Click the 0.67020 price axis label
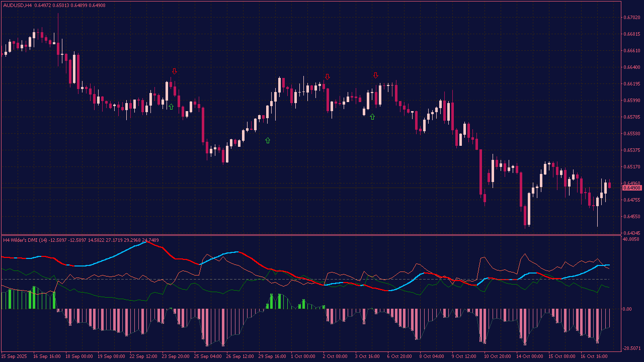 [631, 18]
